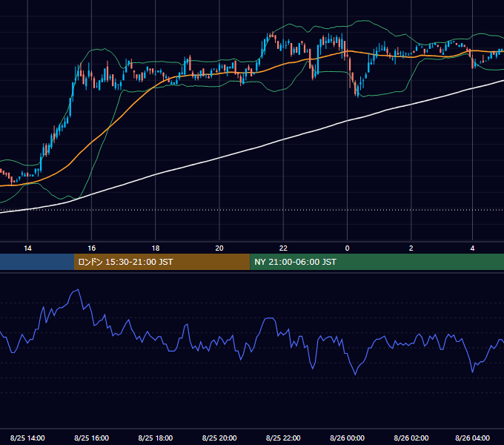This screenshot has width=504, height=445.
Task: Click the 8/25 22:00 date label
Action: click(x=283, y=438)
